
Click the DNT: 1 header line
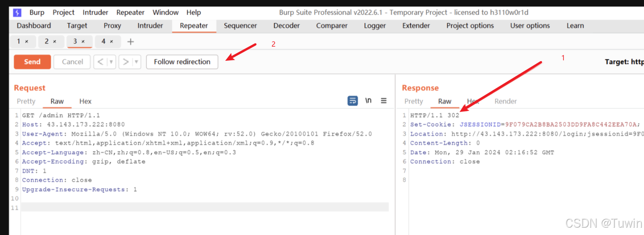click(34, 171)
